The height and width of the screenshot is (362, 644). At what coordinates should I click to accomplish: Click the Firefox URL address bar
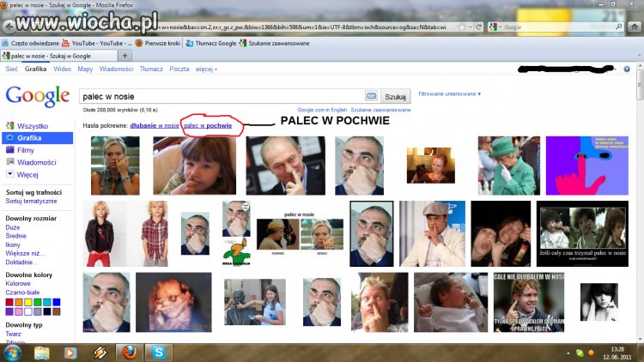[x=304, y=27]
